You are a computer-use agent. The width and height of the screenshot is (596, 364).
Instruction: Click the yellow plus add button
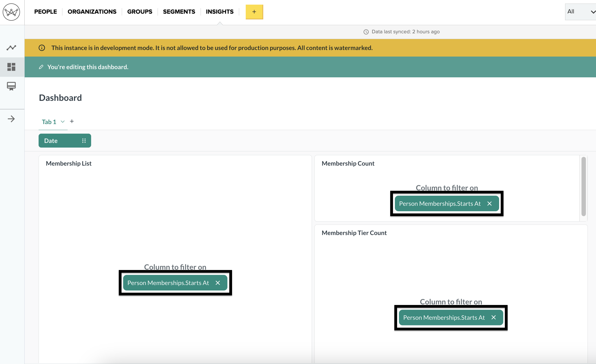click(254, 12)
